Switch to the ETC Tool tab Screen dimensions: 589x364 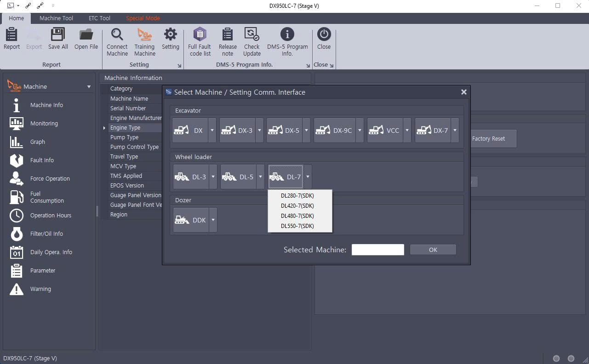pyautogui.click(x=99, y=18)
